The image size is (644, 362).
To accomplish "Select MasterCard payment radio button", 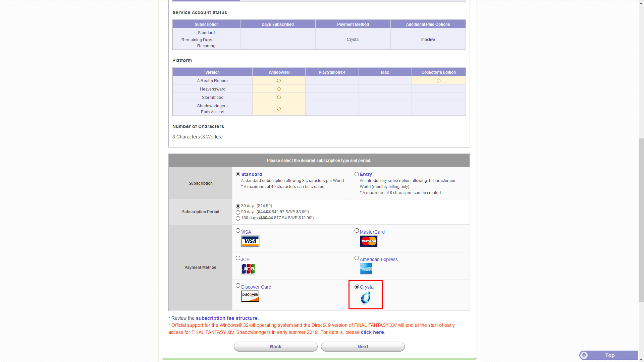I will pyautogui.click(x=357, y=231).
